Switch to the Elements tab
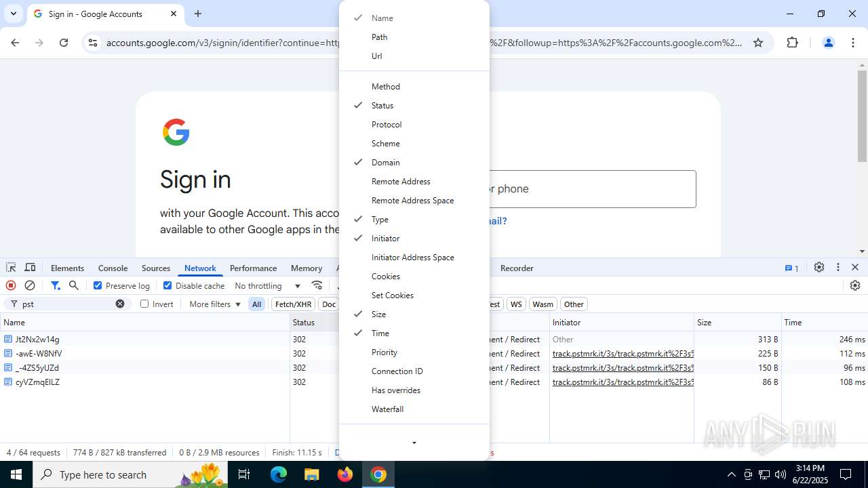The image size is (868, 488). coord(67,268)
